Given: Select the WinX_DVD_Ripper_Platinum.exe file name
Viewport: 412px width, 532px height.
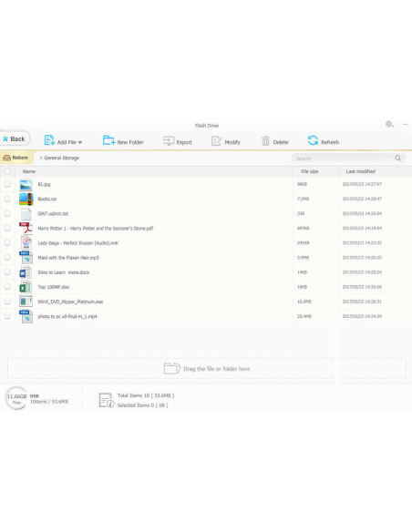Looking at the screenshot, I should tap(70, 302).
